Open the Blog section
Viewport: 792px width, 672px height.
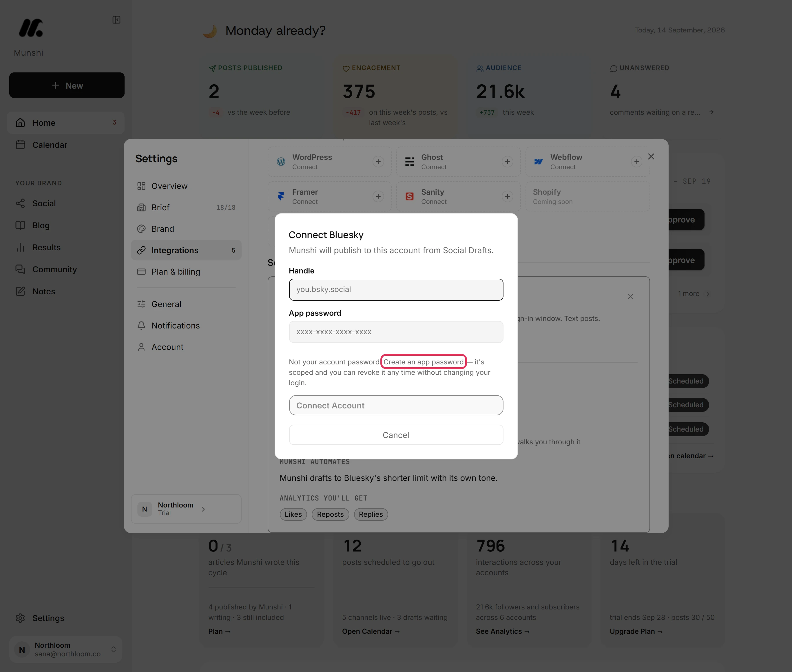pos(65,226)
